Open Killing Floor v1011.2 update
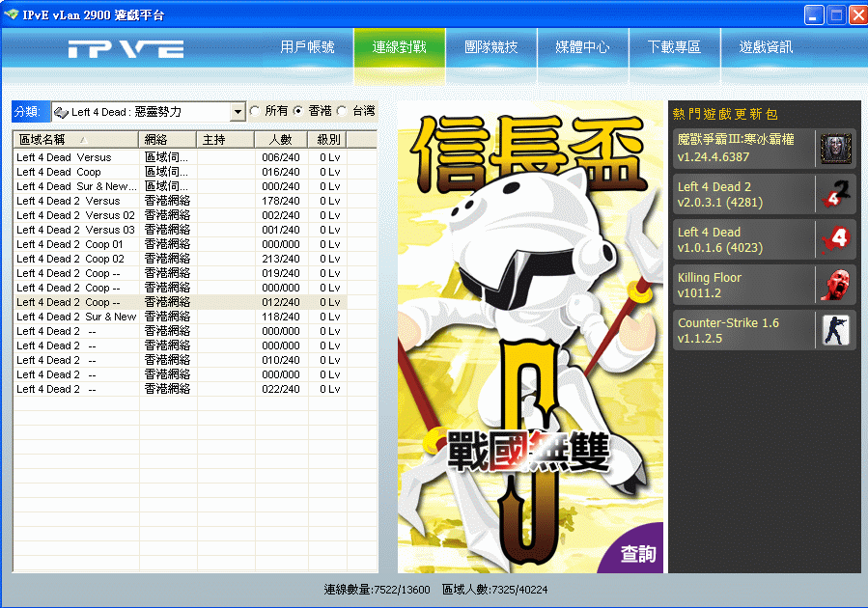This screenshot has width=868, height=608. point(764,285)
